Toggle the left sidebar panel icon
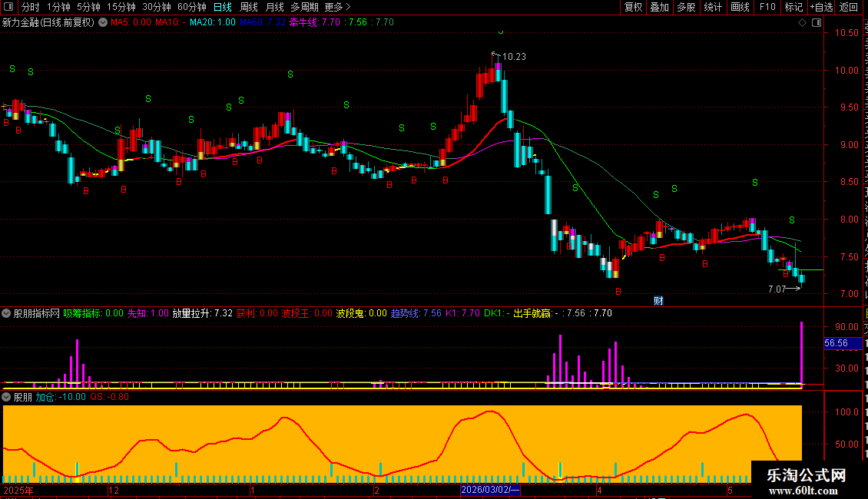The width and height of the screenshot is (868, 499). coord(8,7)
